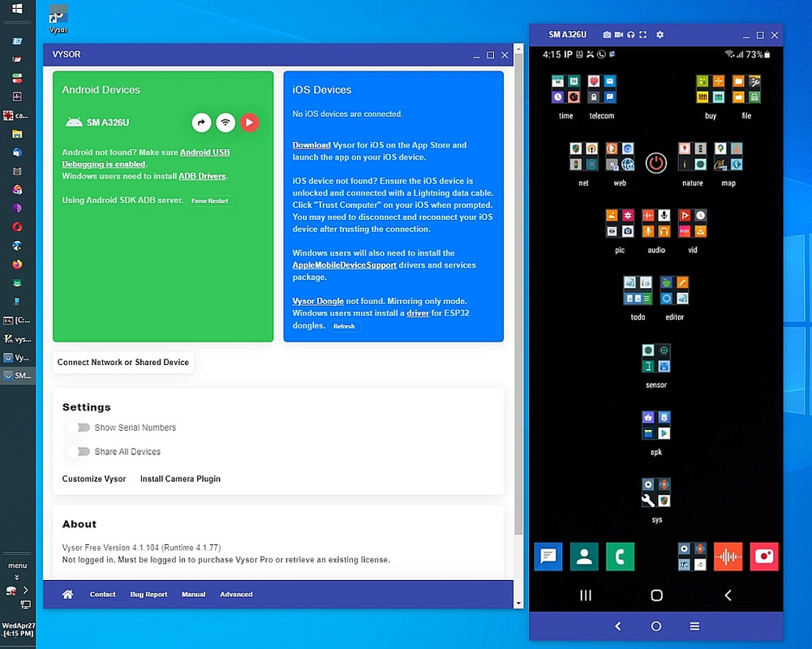812x649 pixels.
Task: Click the Force Restart button
Action: (x=210, y=201)
